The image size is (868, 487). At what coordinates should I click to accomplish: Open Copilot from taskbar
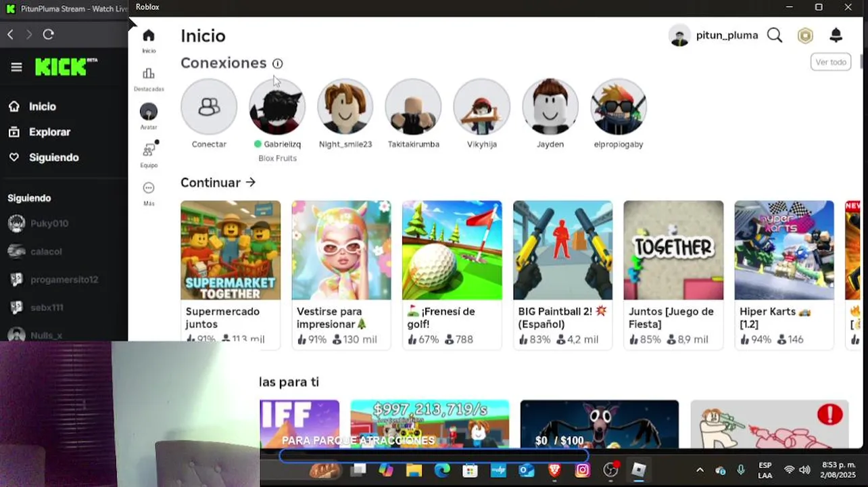tap(386, 470)
